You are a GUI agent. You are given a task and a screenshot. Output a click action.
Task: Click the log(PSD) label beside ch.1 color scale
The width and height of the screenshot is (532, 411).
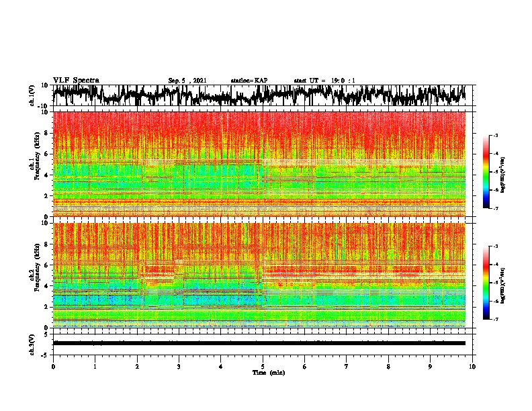coord(503,175)
